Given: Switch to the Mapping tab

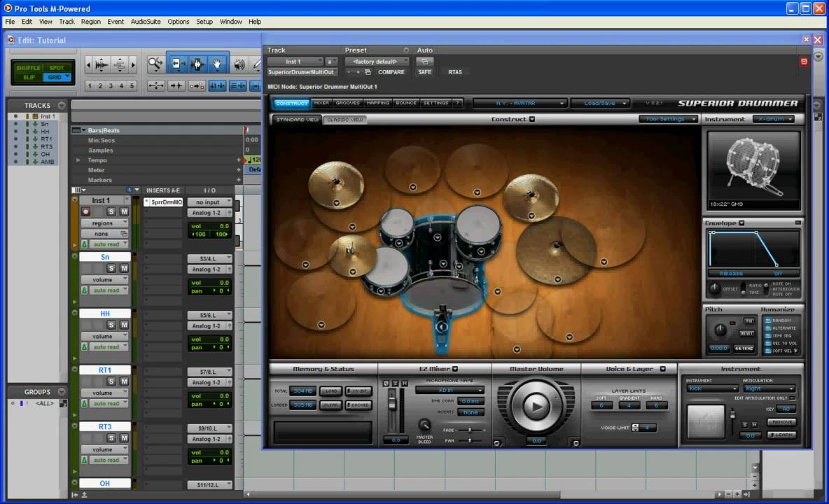Looking at the screenshot, I should pyautogui.click(x=378, y=103).
